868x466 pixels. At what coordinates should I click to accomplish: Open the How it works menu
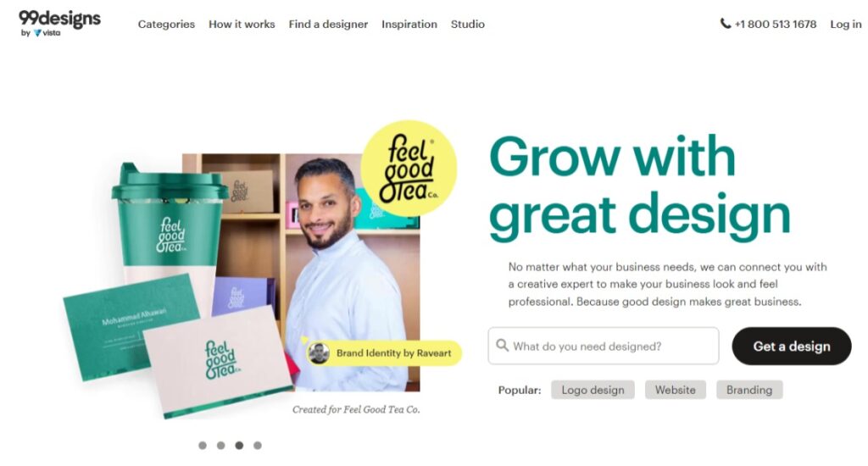[242, 25]
